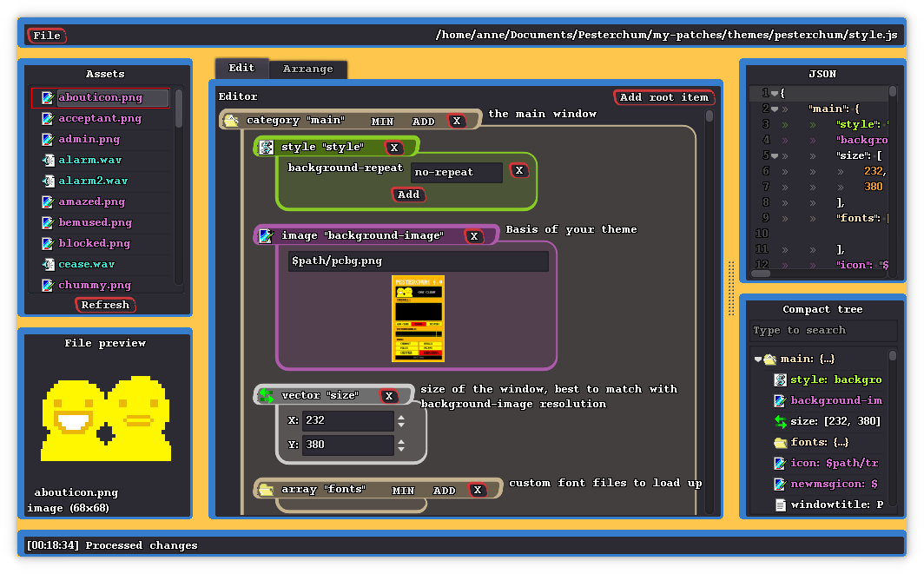
Task: Open the File menu
Action: pyautogui.click(x=46, y=36)
